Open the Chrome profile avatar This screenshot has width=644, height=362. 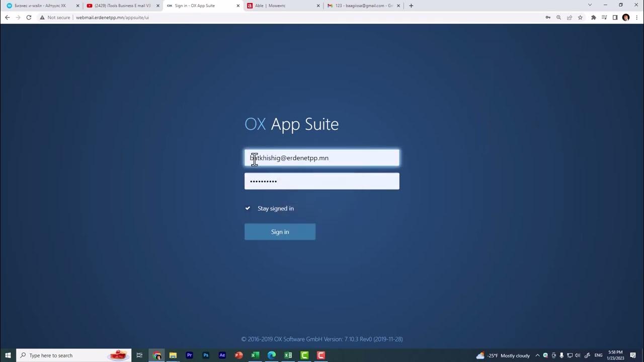point(626,17)
